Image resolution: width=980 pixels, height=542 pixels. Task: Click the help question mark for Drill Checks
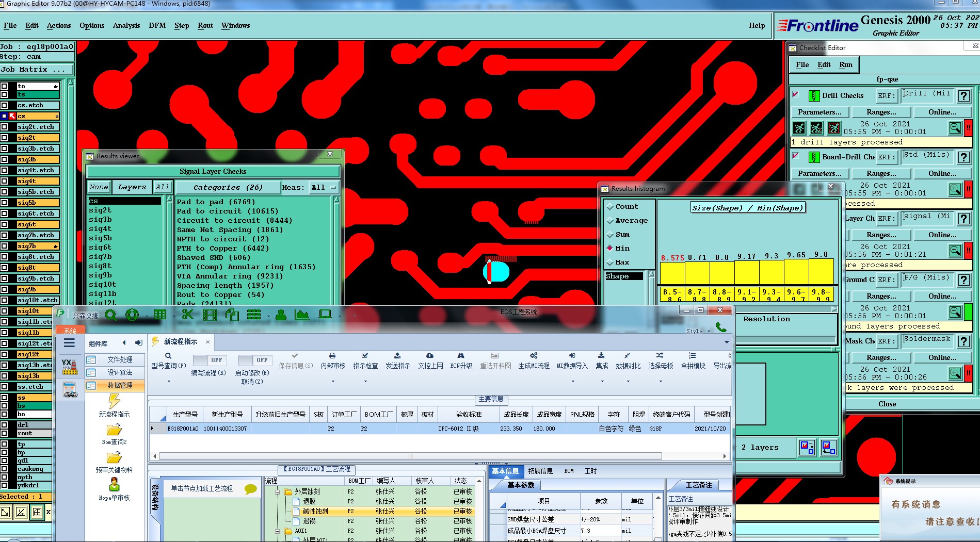coord(963,96)
